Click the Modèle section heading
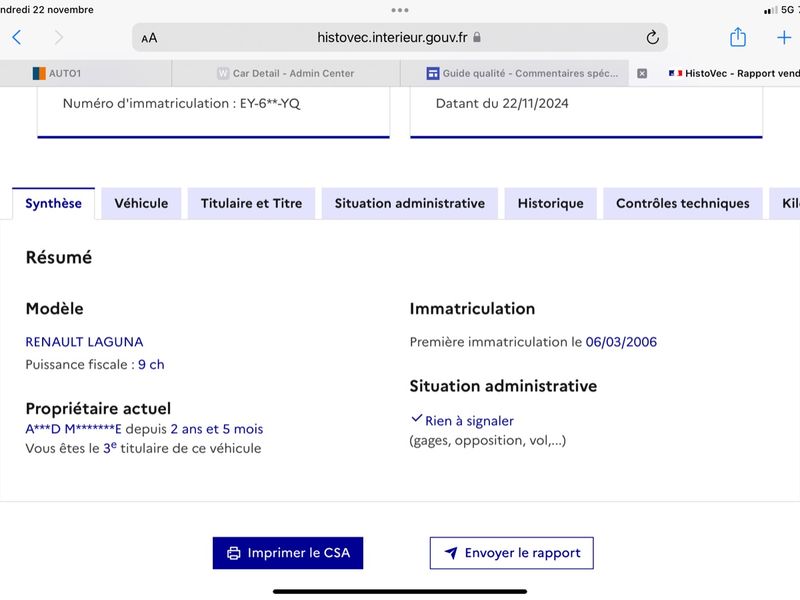800x600 pixels. click(55, 309)
